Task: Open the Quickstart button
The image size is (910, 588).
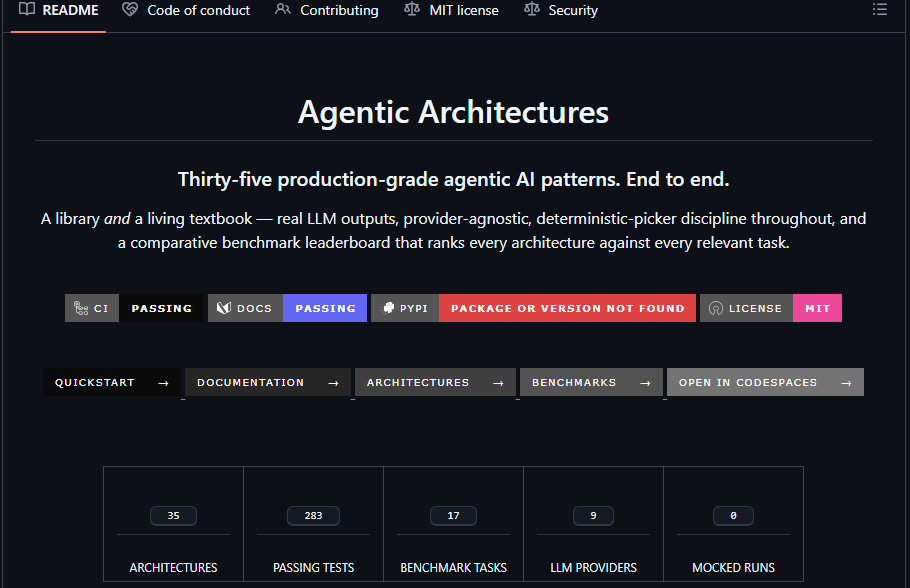Action: click(x=112, y=383)
